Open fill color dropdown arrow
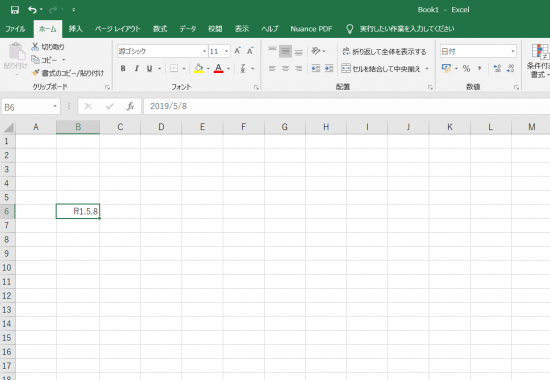 208,68
